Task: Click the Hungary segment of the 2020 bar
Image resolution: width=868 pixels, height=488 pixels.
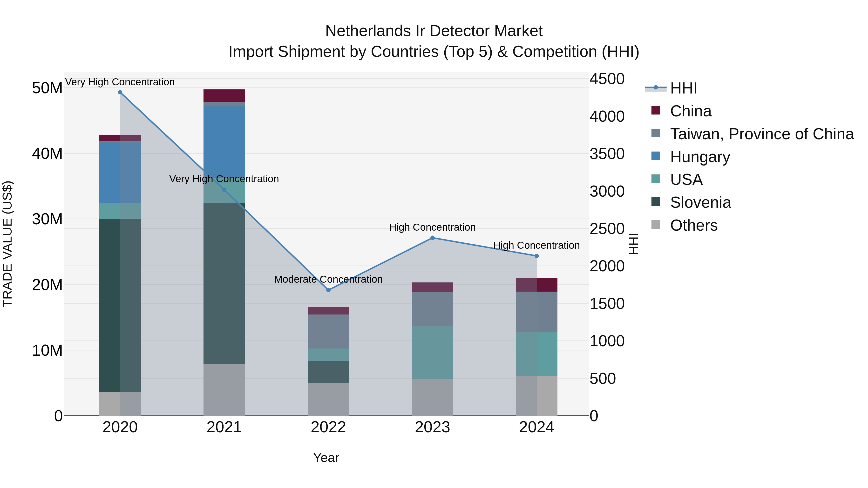Action: click(120, 173)
